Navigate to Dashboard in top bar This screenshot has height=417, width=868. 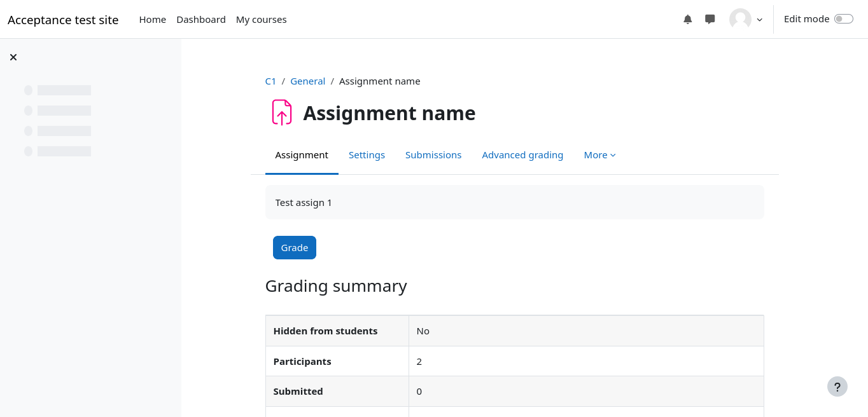pyautogui.click(x=201, y=20)
